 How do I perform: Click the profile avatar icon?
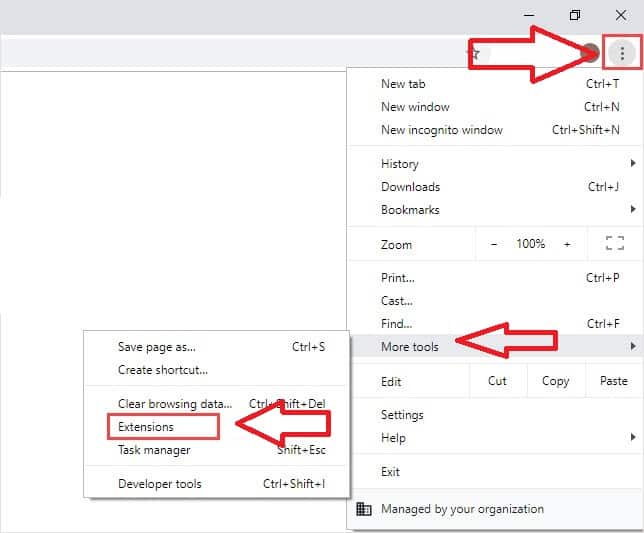coord(591,53)
